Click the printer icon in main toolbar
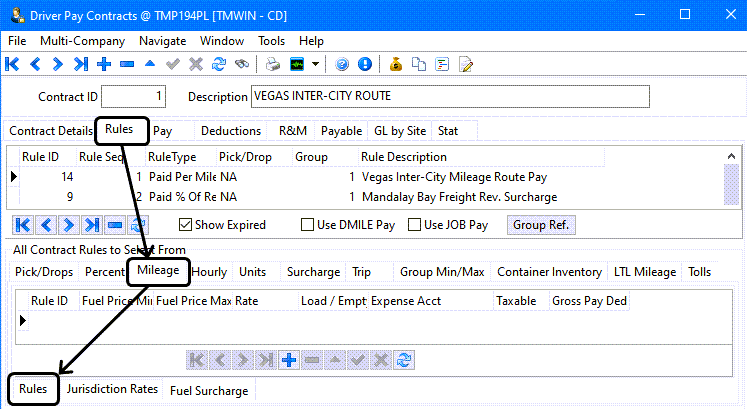The image size is (747, 409). pyautogui.click(x=272, y=64)
